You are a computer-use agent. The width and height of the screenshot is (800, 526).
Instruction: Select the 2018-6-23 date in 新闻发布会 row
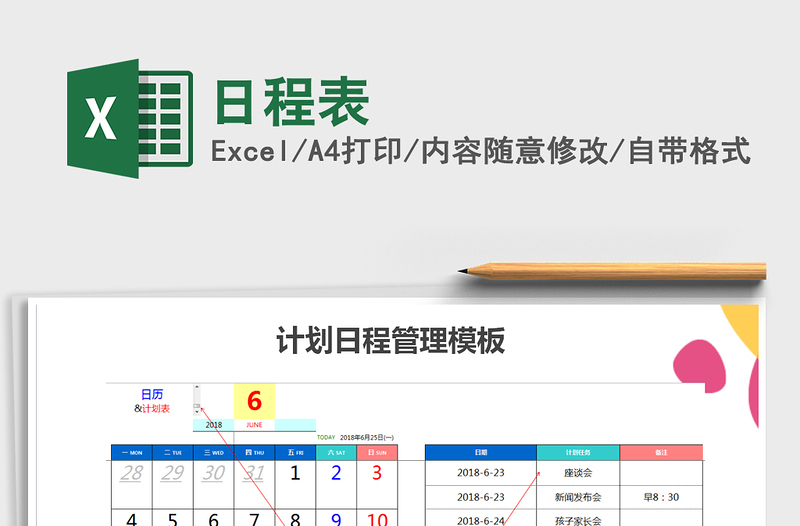(481, 497)
